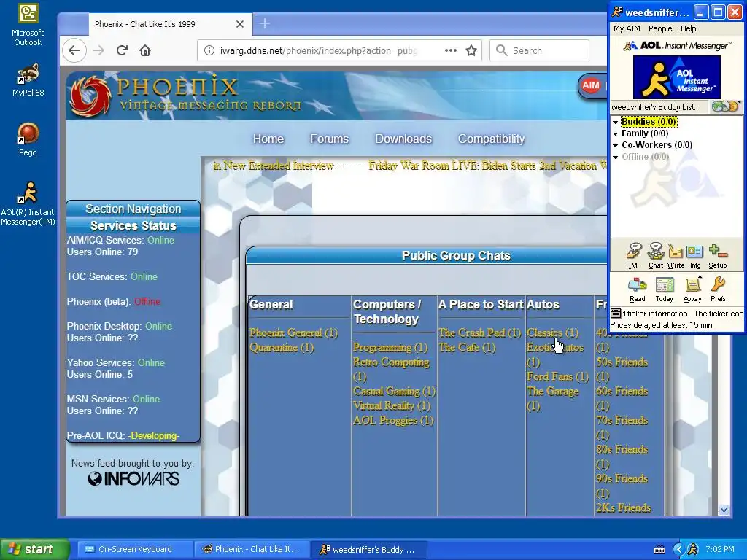Open Setup in the AIM buddy list
Image resolution: width=747 pixels, height=560 pixels.
point(718,256)
